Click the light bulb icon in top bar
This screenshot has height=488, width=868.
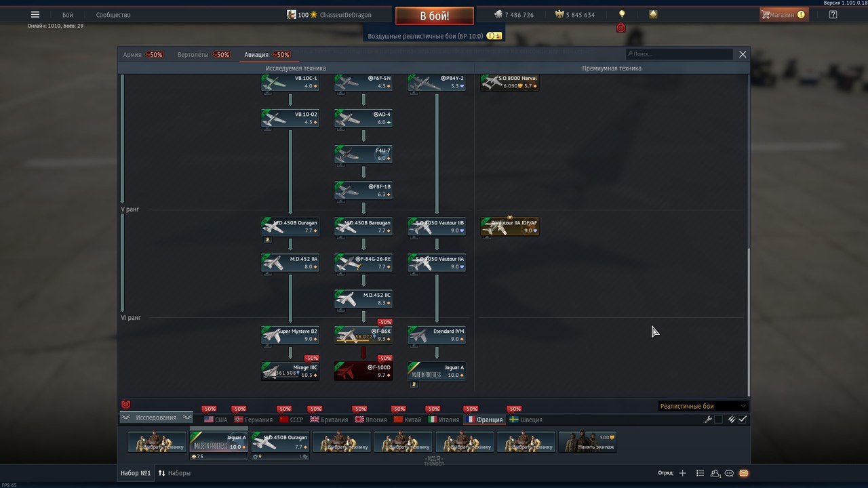pyautogui.click(x=622, y=14)
